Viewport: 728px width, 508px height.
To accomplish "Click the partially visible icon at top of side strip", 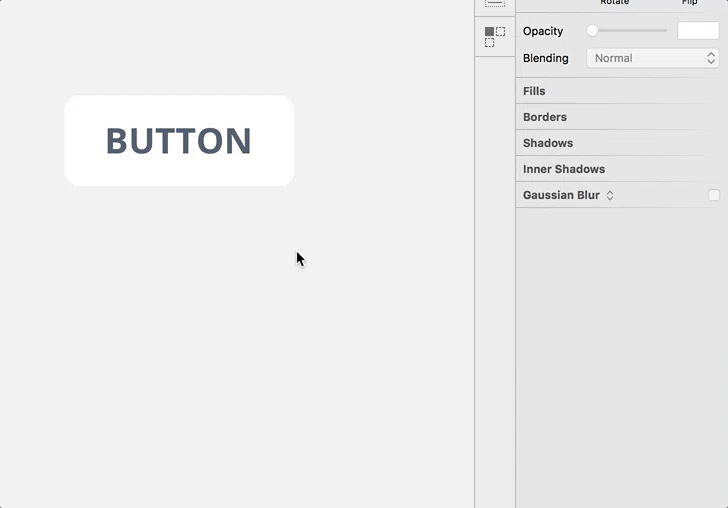I will tap(495, 4).
